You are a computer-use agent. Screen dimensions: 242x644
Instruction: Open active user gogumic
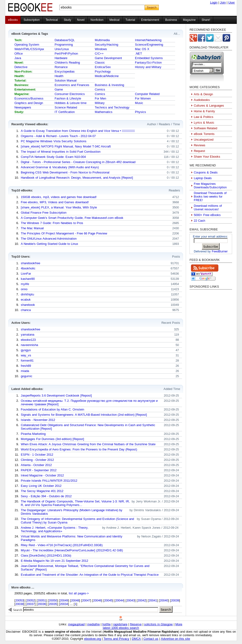(26, 376)
